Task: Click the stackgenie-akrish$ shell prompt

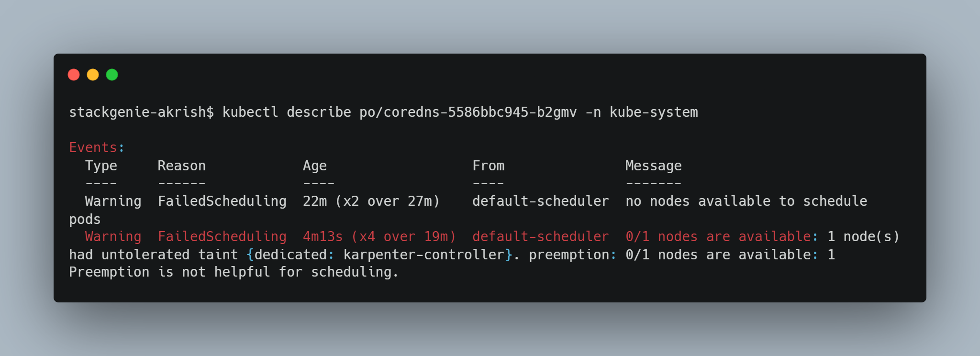Action: click(142, 112)
